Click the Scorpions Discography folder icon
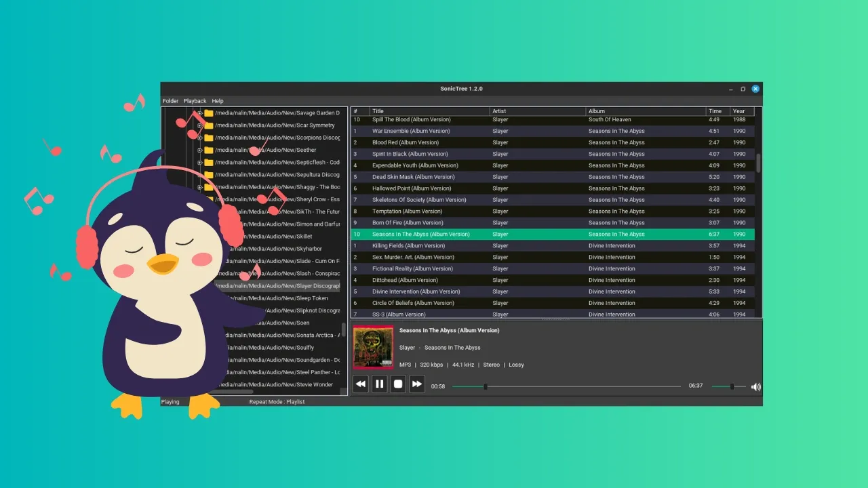The width and height of the screenshot is (868, 488). click(209, 138)
